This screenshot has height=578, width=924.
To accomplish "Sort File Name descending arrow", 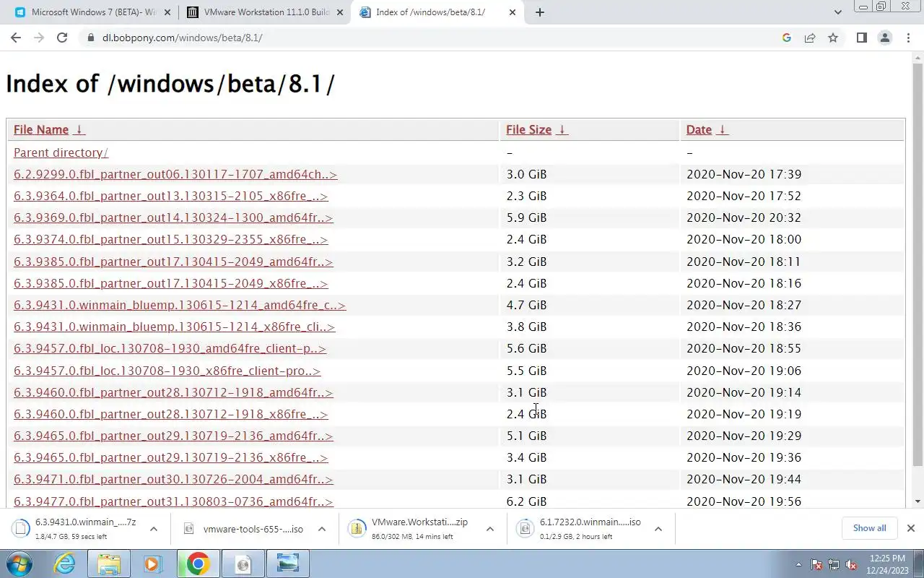I will pyautogui.click(x=79, y=130).
